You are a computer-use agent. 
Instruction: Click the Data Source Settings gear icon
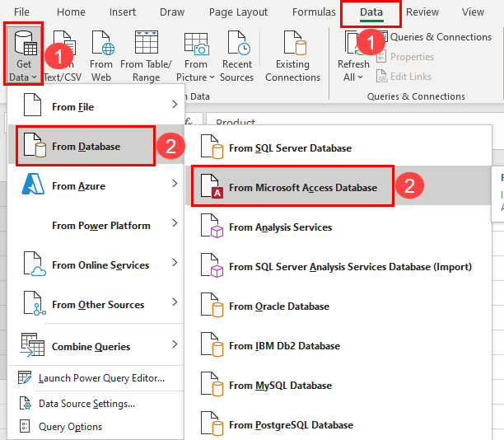click(x=26, y=403)
